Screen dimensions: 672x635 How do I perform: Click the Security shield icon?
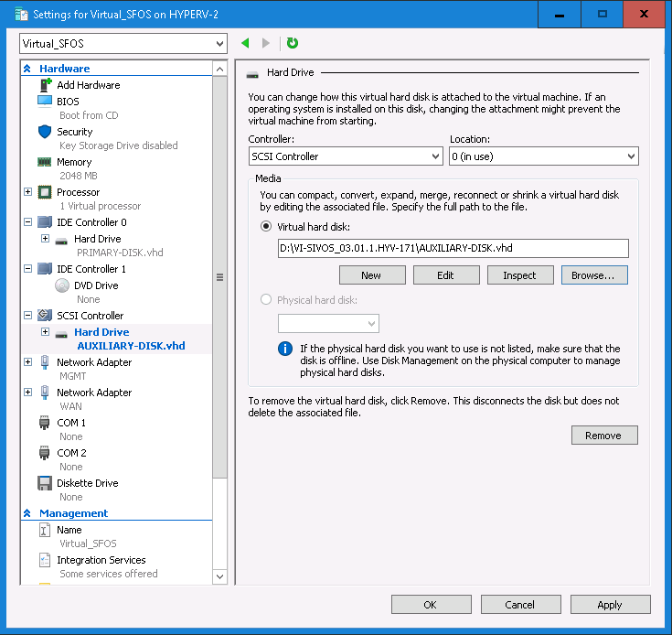[45, 132]
